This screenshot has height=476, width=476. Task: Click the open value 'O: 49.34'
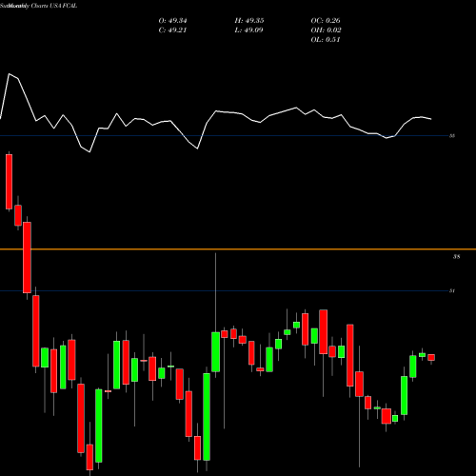click(172, 21)
